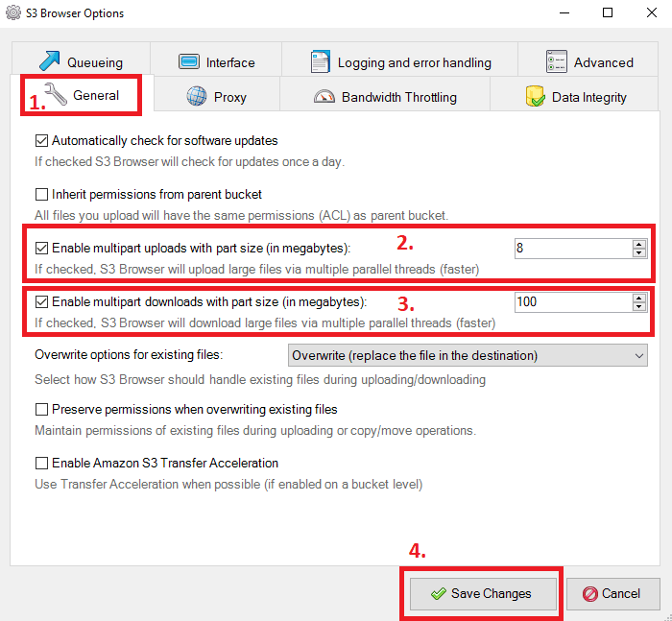Click the Logging document icon
The height and width of the screenshot is (621, 672).
[x=320, y=61]
